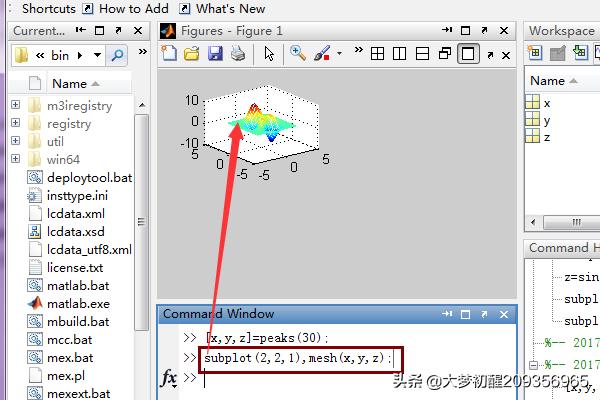Minimize the Command Window panel
Screen dimensions: 600x400
[x=447, y=314]
